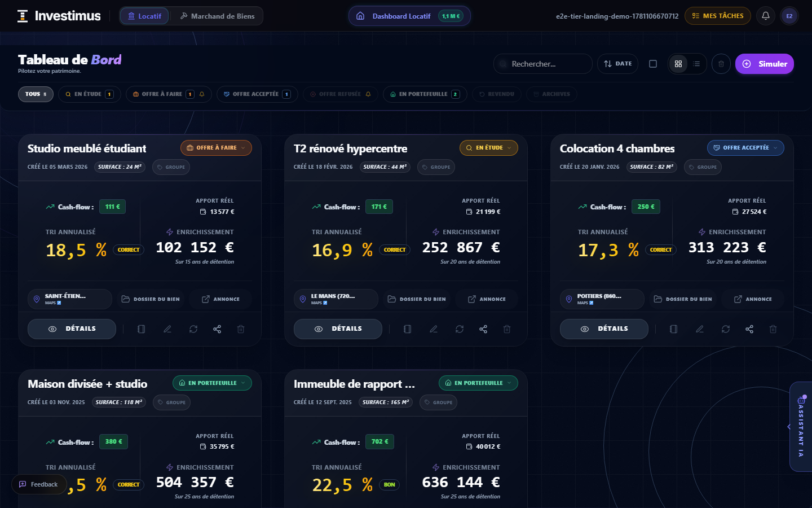This screenshot has width=812, height=508.
Task: Expand Offre acceptée status dropdown on Colocation card
Action: tap(745, 148)
